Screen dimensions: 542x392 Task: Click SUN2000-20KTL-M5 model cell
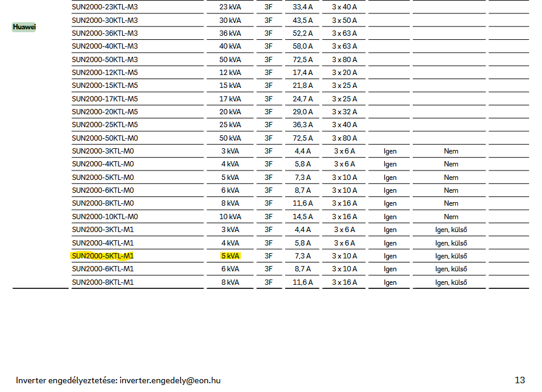105,112
